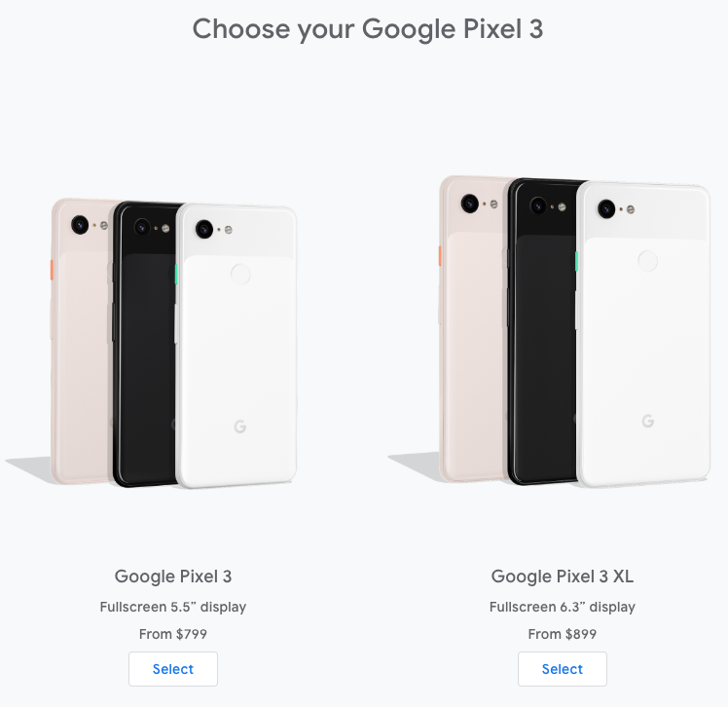The width and height of the screenshot is (728, 707).
Task: Select the Google Pixel 3 XL model
Action: pyautogui.click(x=563, y=669)
